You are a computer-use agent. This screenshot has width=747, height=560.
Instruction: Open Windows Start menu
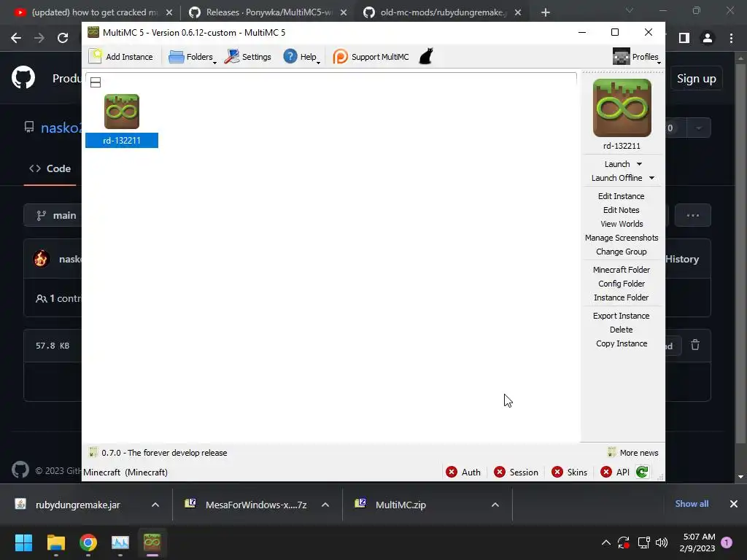pyautogui.click(x=23, y=542)
